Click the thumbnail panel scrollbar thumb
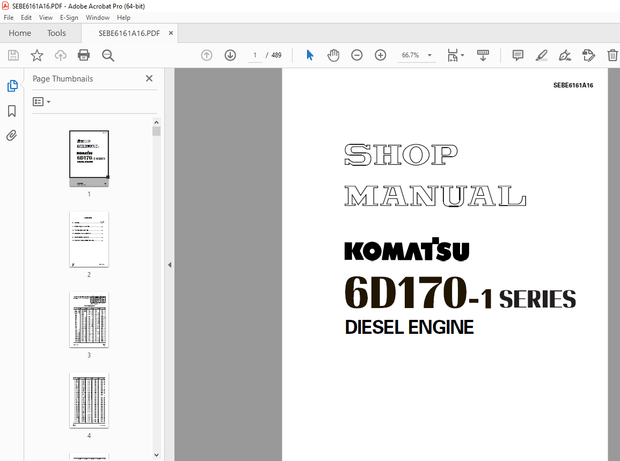Viewport: 620px width, 461px height. point(156,131)
